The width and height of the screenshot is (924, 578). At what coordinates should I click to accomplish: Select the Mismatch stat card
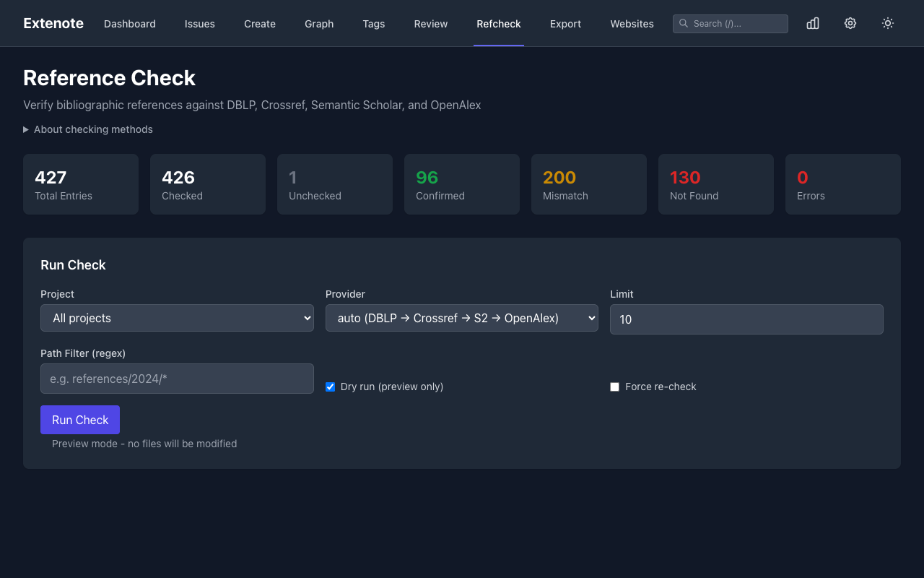pos(589,184)
